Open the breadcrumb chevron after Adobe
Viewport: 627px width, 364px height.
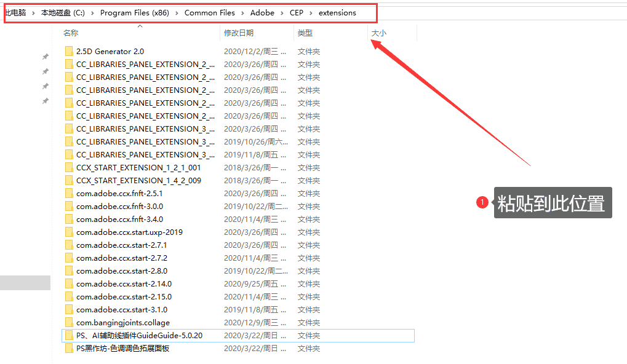282,13
